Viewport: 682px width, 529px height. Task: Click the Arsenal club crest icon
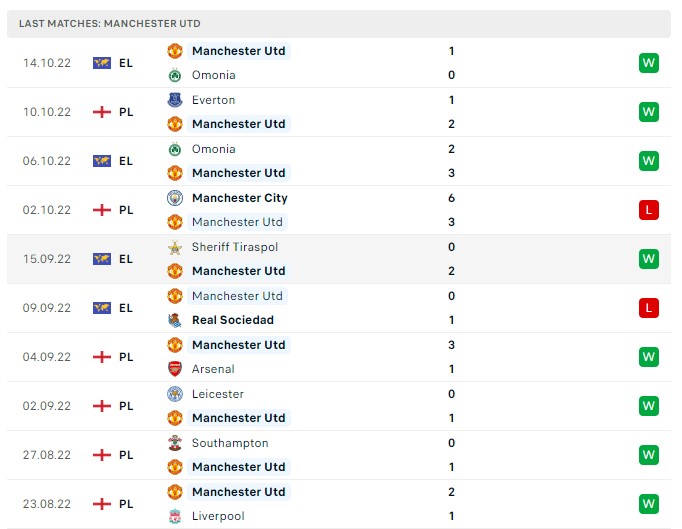click(175, 369)
